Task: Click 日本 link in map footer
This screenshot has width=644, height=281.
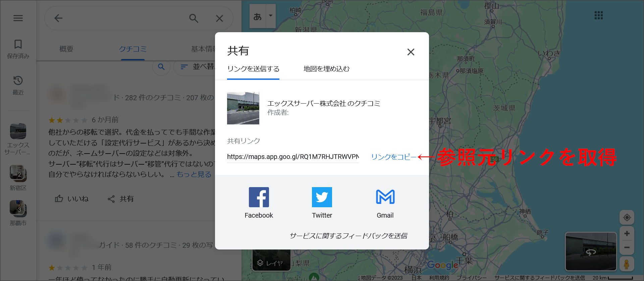Action: coord(417,278)
